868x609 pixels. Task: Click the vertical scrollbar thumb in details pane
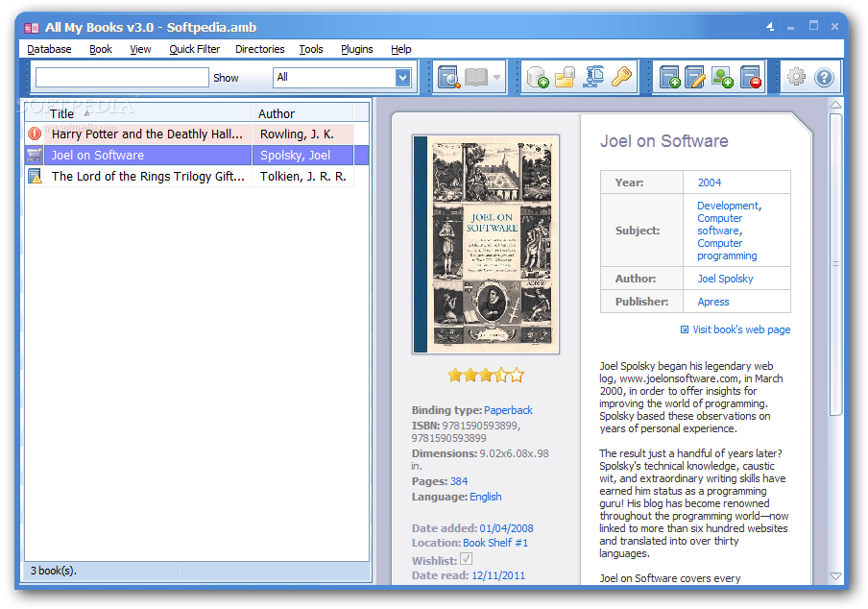click(836, 263)
